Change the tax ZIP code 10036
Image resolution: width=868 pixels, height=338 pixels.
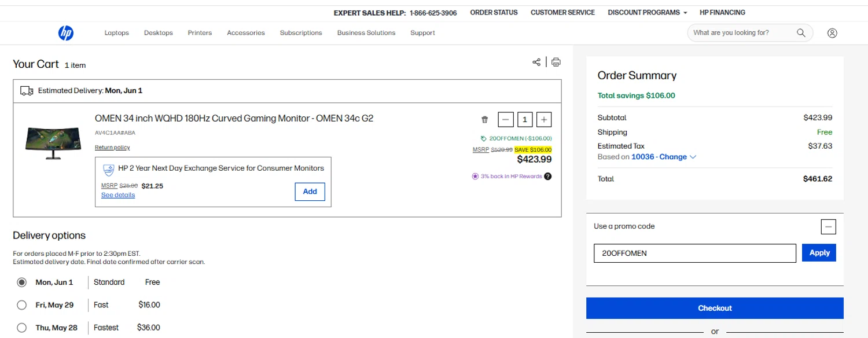point(664,157)
